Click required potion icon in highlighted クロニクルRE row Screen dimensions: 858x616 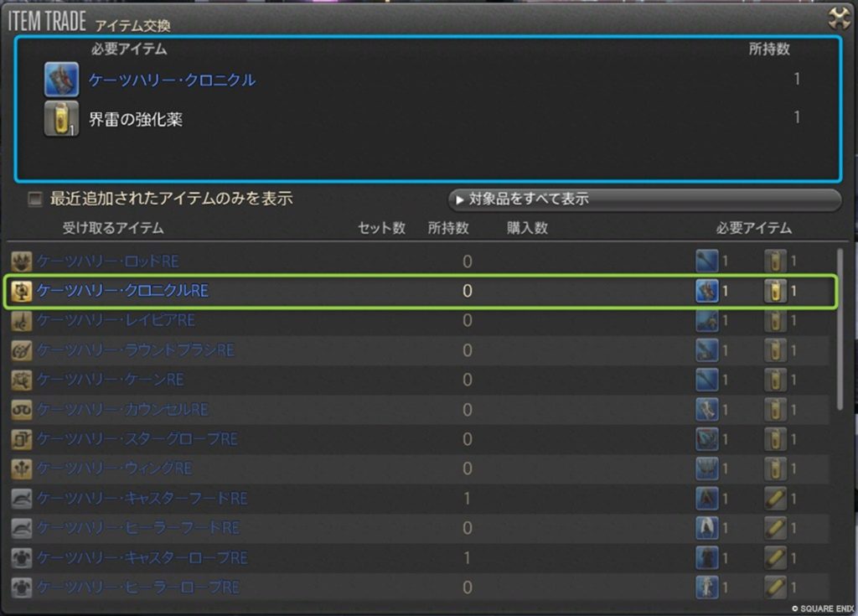point(775,292)
